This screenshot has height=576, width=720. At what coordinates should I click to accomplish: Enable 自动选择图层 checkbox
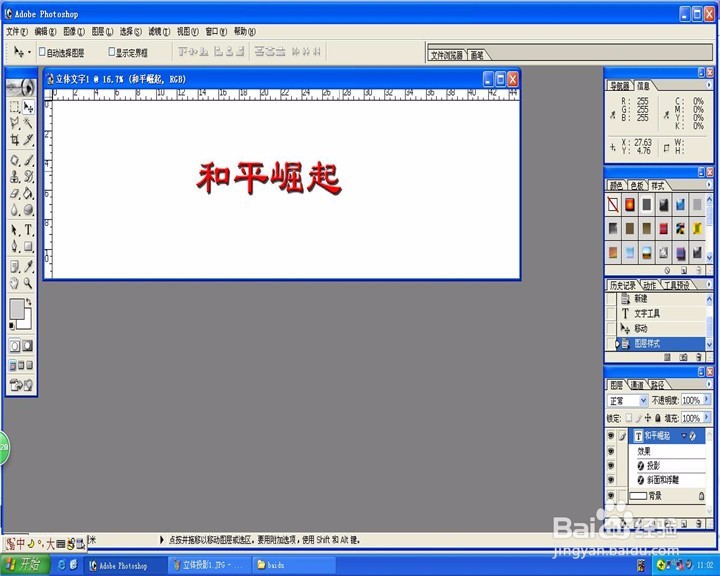pyautogui.click(x=42, y=52)
